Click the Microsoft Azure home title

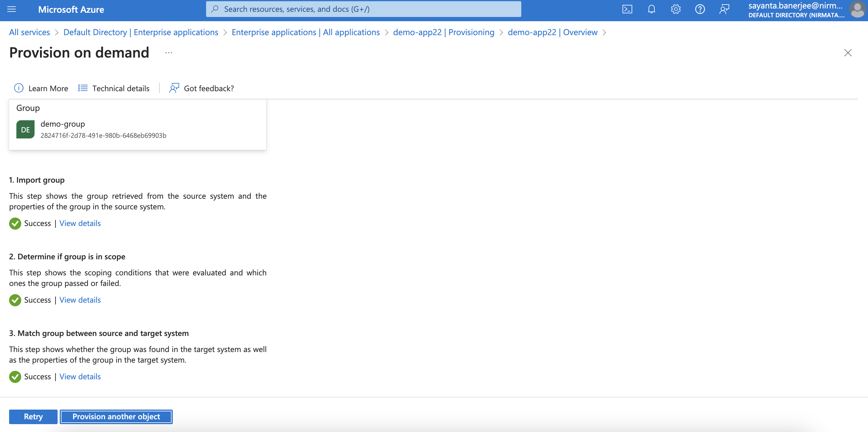tap(71, 9)
